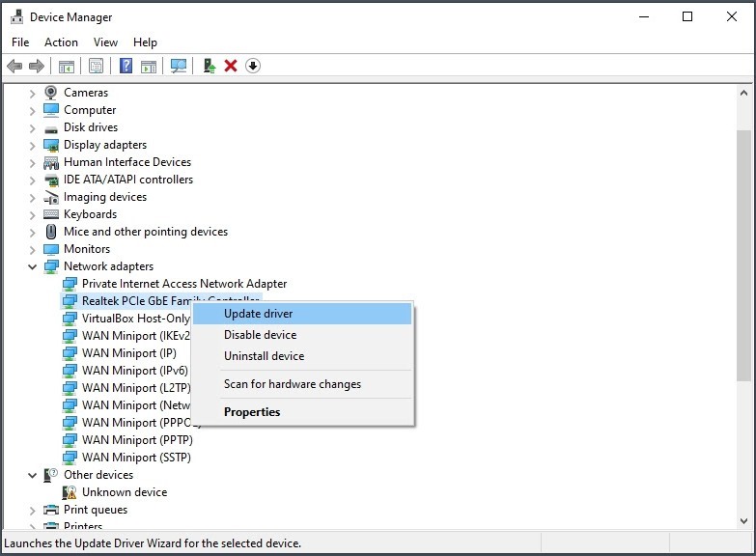Expand the Print queues node

[x=32, y=511]
